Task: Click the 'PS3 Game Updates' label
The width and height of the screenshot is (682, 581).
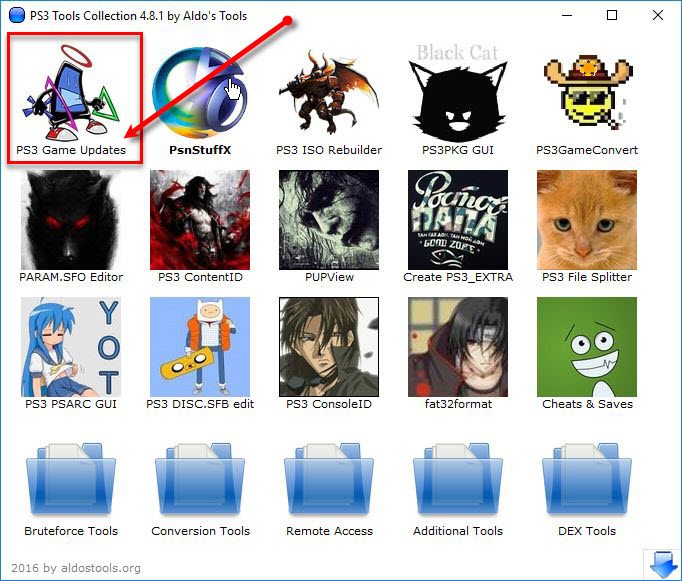Action: [71, 150]
